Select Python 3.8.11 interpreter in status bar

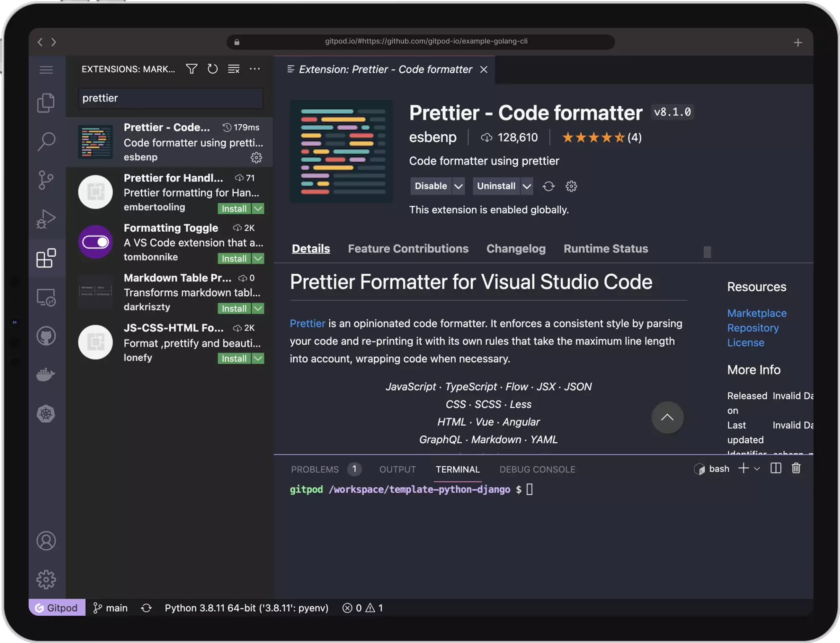click(x=247, y=608)
